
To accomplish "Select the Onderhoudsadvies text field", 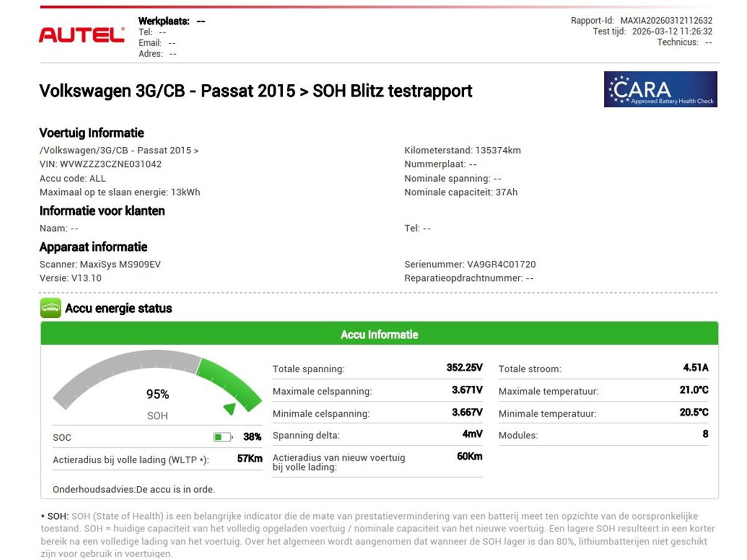I will (x=133, y=489).
